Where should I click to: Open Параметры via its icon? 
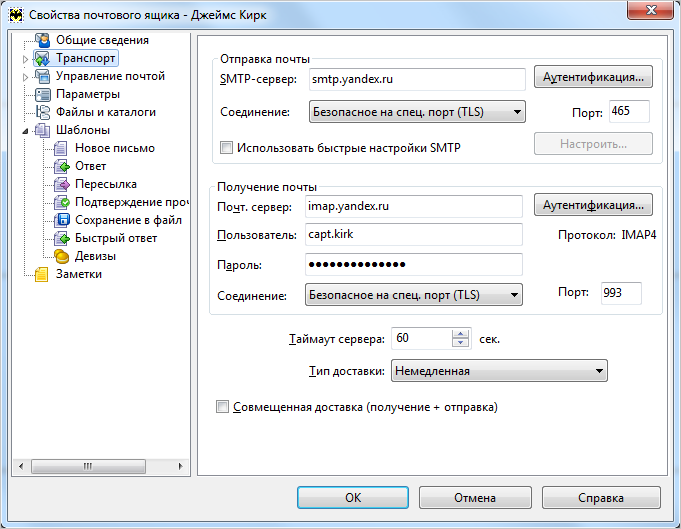(x=43, y=94)
